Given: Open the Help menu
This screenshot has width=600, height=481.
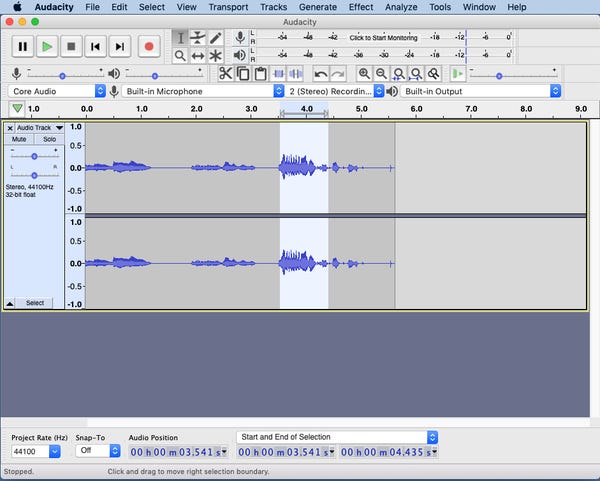Looking at the screenshot, I should click(517, 7).
